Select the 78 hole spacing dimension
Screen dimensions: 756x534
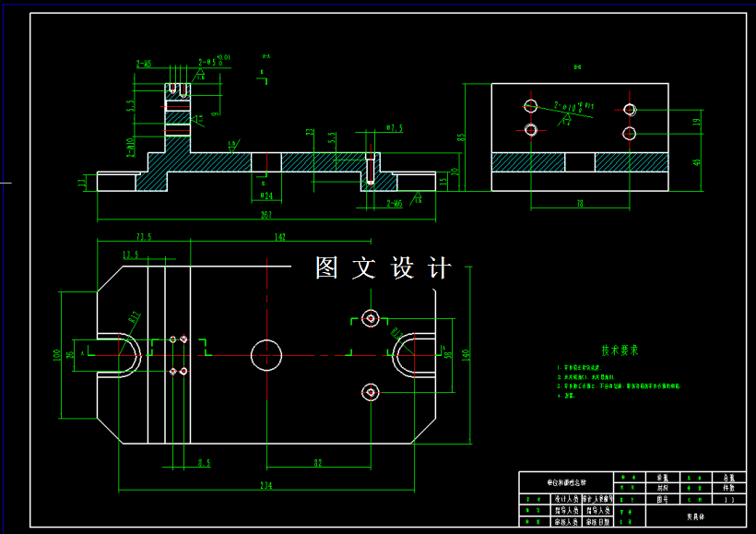coord(580,204)
